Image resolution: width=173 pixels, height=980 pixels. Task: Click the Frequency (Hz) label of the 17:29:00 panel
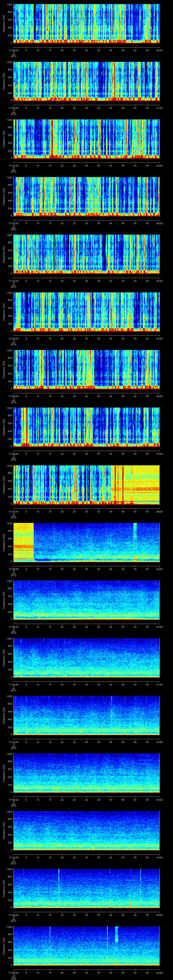(x=4, y=24)
